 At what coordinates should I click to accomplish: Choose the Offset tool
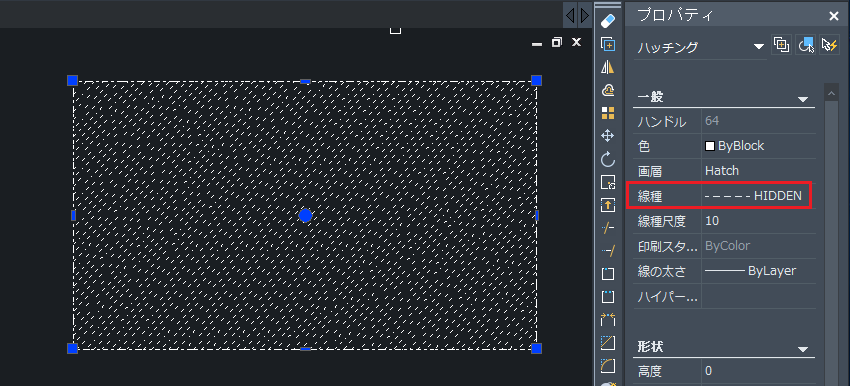click(x=608, y=90)
